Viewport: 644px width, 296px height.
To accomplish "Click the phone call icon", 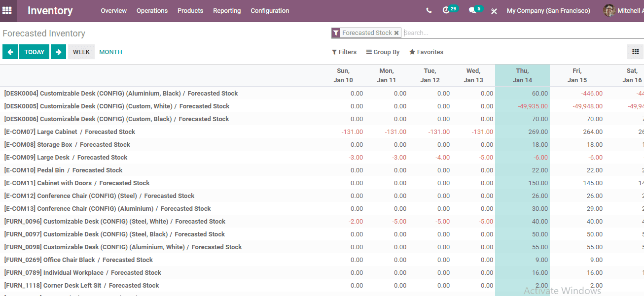I will pyautogui.click(x=429, y=10).
